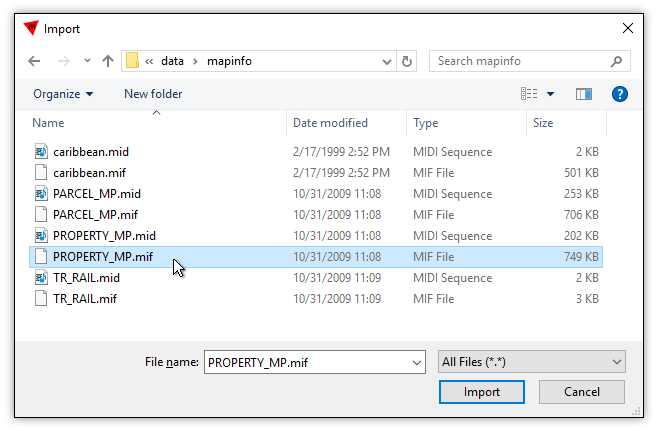The image size is (657, 433).
Task: Click the caribbean.mid file icon
Action: pyautogui.click(x=41, y=152)
